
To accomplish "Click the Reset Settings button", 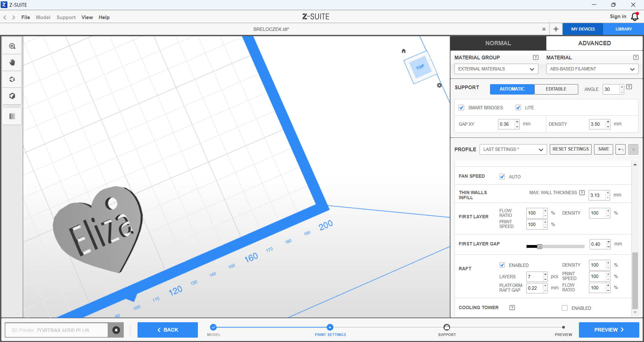I will pyautogui.click(x=571, y=149).
